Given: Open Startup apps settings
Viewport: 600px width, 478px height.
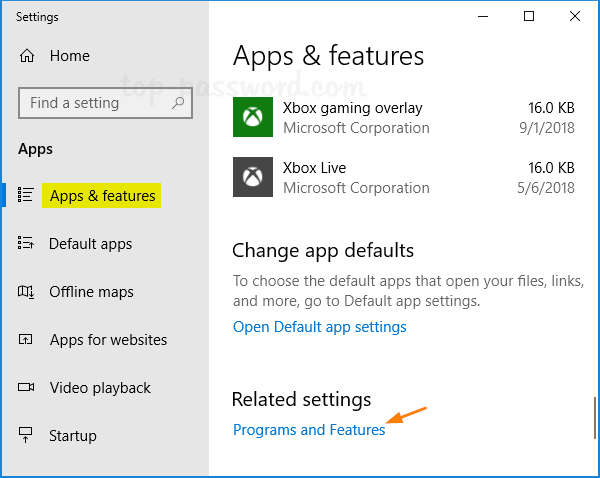Looking at the screenshot, I should click(x=73, y=436).
